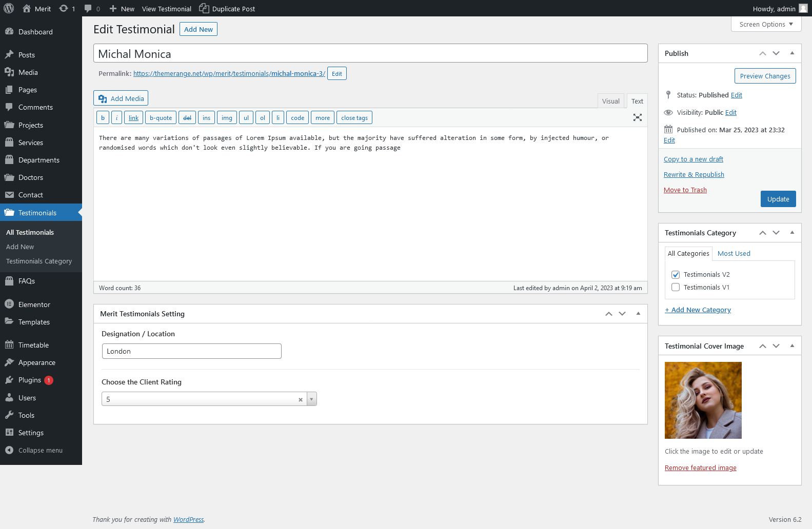Select the Most Used categories tab
The image size is (812, 529).
click(x=734, y=253)
